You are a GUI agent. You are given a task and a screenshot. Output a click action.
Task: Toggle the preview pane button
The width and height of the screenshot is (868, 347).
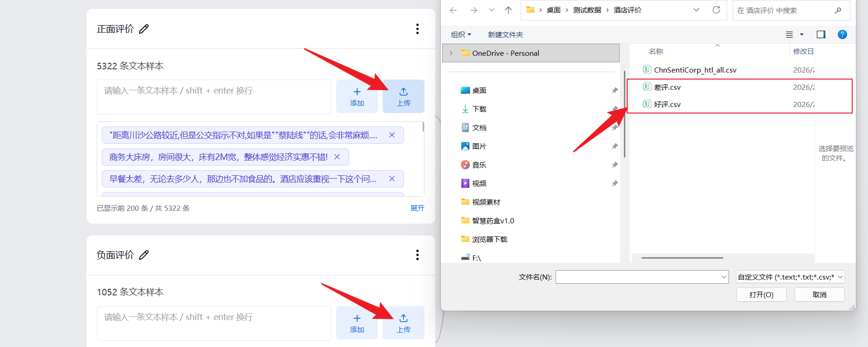(821, 34)
